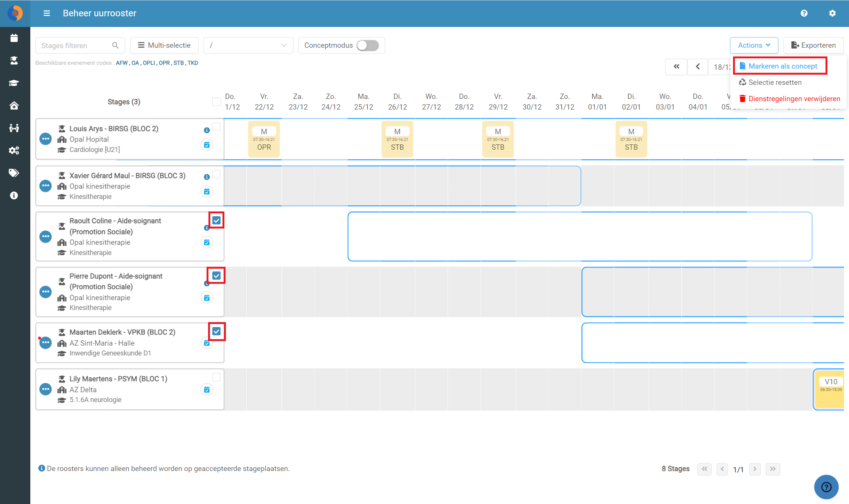Check the Lily Maertens row checkbox
Image resolution: width=849 pixels, height=504 pixels.
tap(216, 377)
